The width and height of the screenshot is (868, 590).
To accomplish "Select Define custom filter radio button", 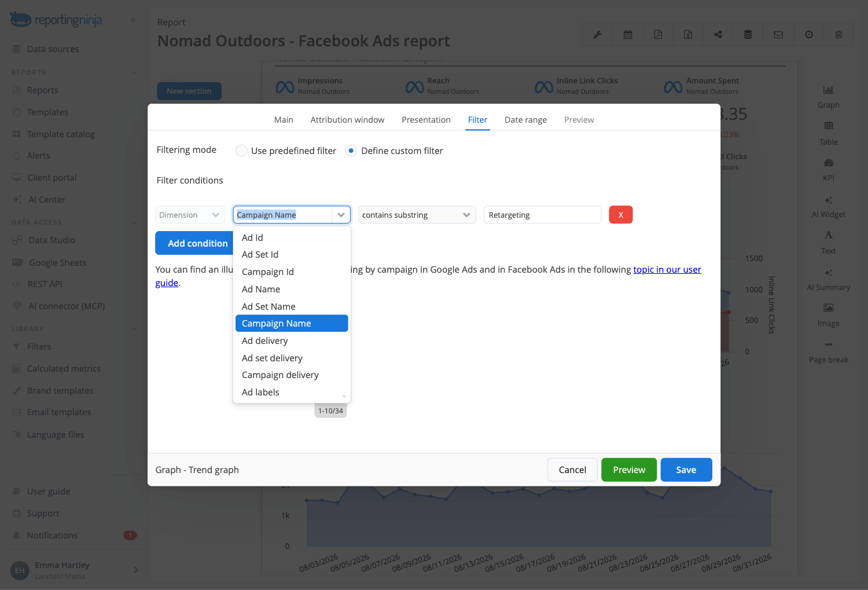I will [x=351, y=151].
